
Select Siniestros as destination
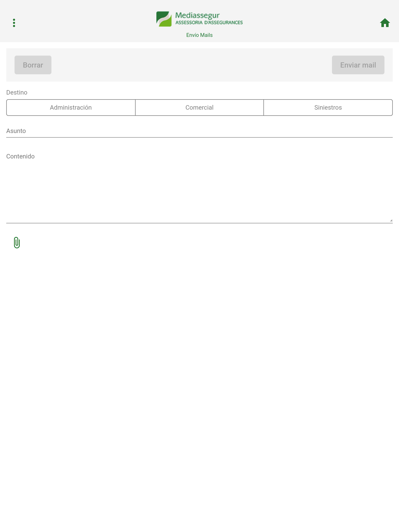pos(328,107)
